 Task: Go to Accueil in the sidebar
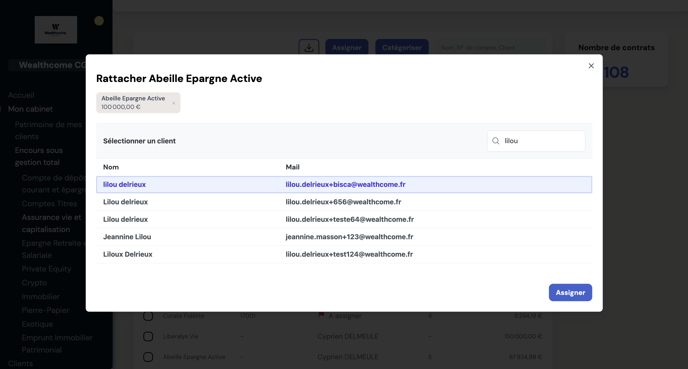click(x=21, y=95)
